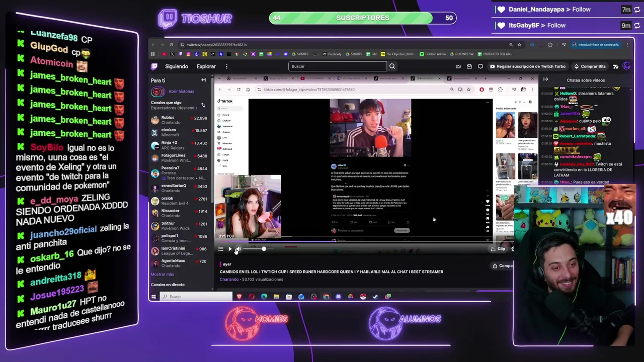Open the Discord taskbar icon
Viewport: 644px width, 362px height.
(x=338, y=297)
